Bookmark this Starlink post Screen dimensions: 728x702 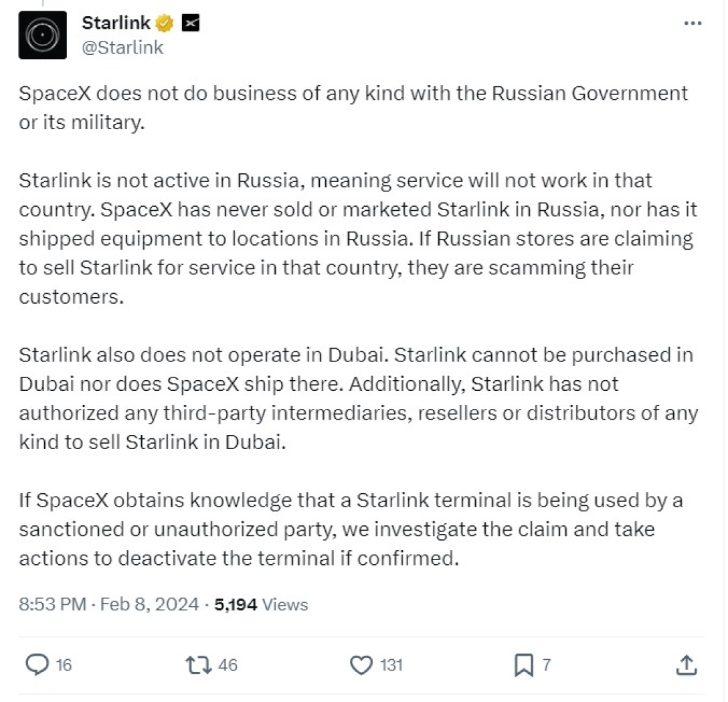[523, 665]
